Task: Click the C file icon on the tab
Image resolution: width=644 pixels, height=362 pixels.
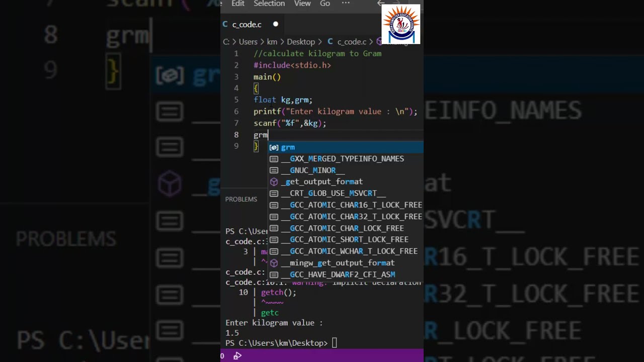Action: pyautogui.click(x=225, y=24)
